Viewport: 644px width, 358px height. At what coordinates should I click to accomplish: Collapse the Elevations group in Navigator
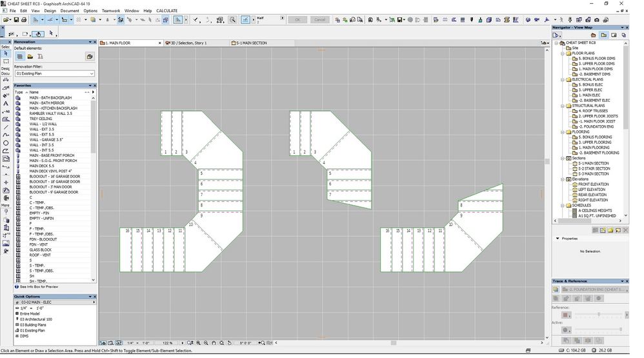tap(562, 179)
